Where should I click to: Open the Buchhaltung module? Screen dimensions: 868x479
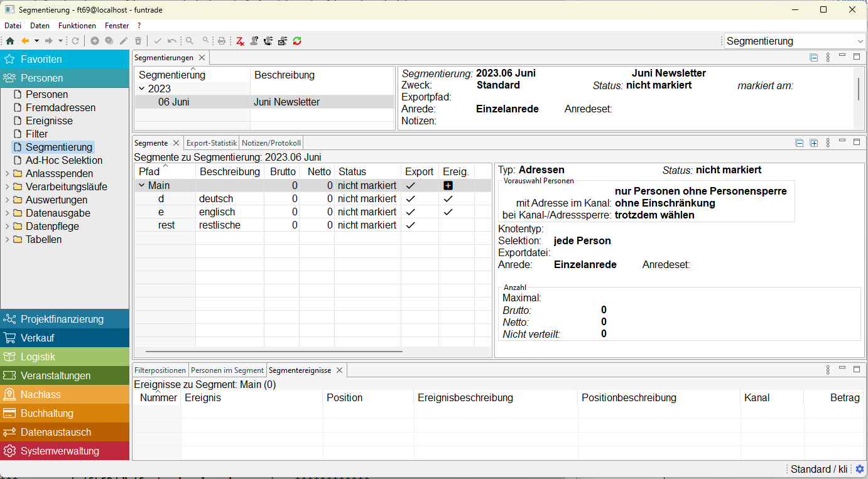coord(47,413)
